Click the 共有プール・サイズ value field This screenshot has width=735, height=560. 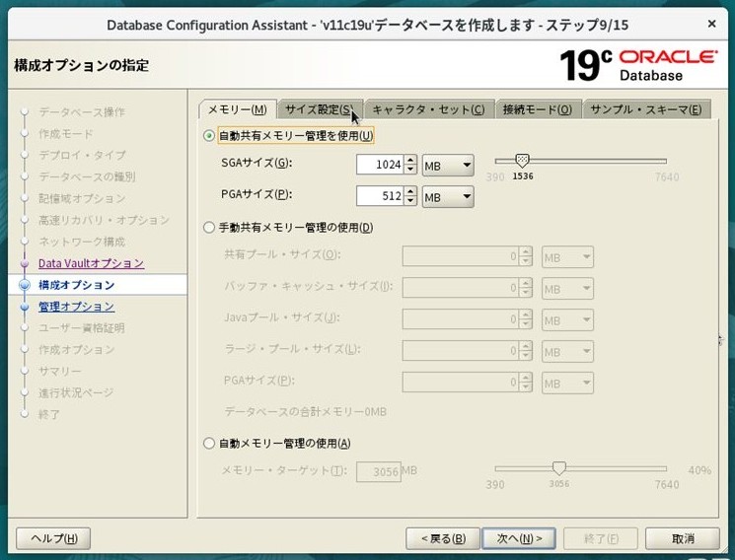pyautogui.click(x=461, y=256)
